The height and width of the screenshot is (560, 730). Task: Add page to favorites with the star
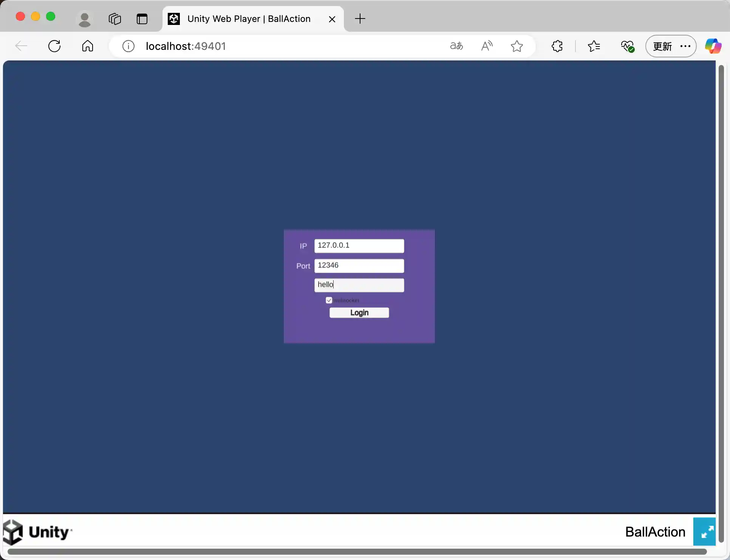(517, 46)
